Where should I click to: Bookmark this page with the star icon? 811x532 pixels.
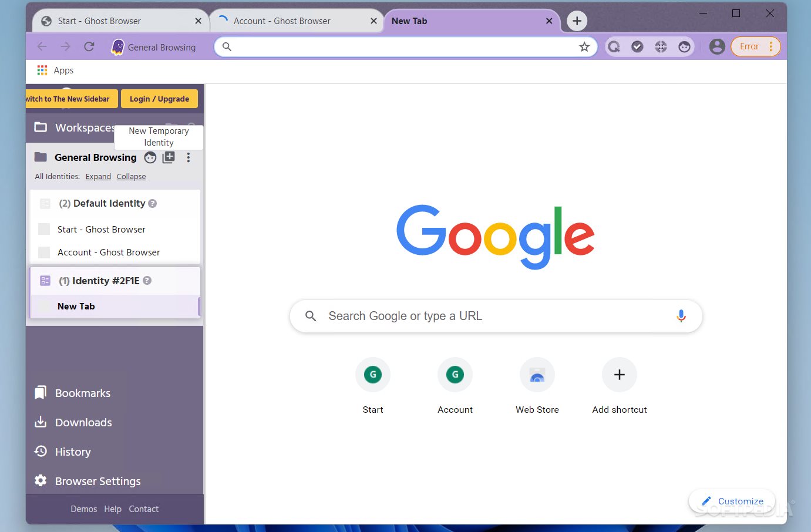(584, 47)
